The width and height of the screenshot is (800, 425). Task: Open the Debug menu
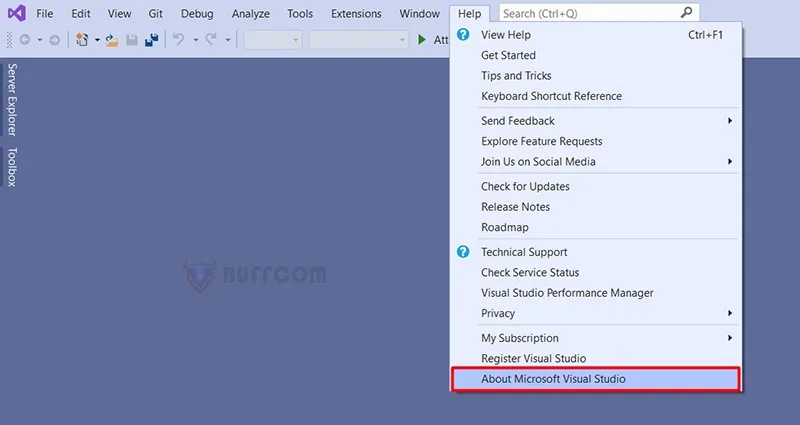click(197, 14)
